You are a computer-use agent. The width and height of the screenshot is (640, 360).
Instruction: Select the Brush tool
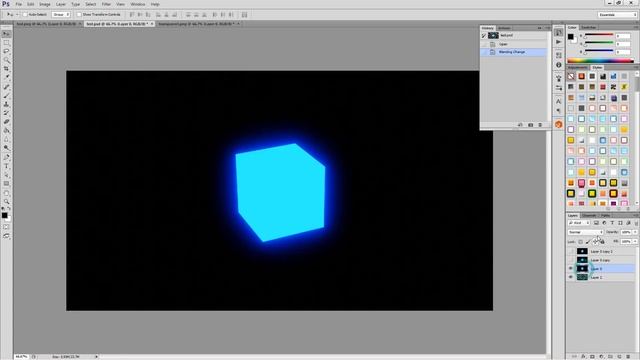(6, 96)
